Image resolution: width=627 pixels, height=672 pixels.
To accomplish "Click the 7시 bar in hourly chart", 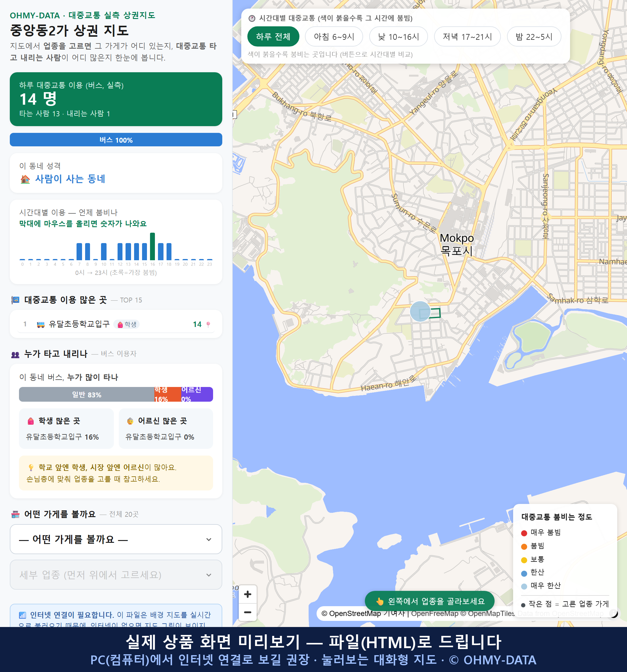I will 79,251.
